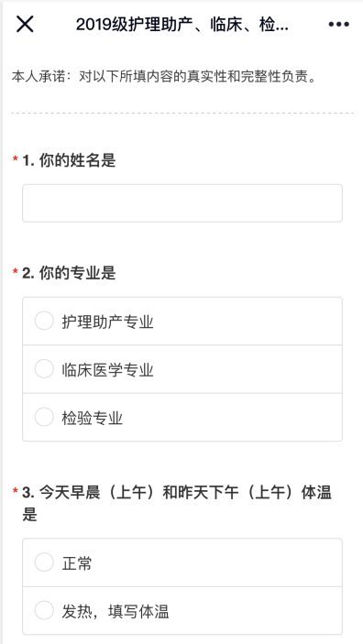Viewport: 363px width, 644px height.
Task: Click the 本人承诺 declaration text
Action: (x=164, y=77)
